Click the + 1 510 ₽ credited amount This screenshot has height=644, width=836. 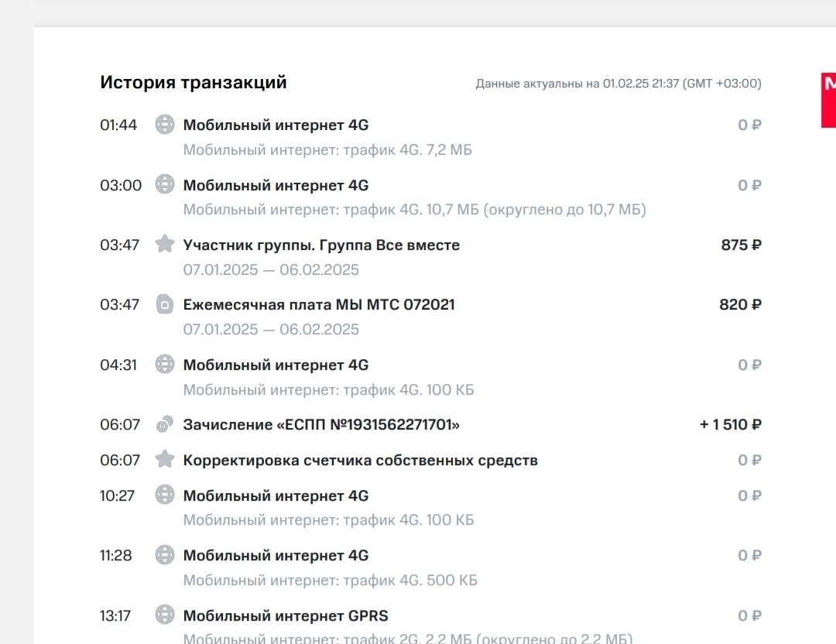pos(731,425)
